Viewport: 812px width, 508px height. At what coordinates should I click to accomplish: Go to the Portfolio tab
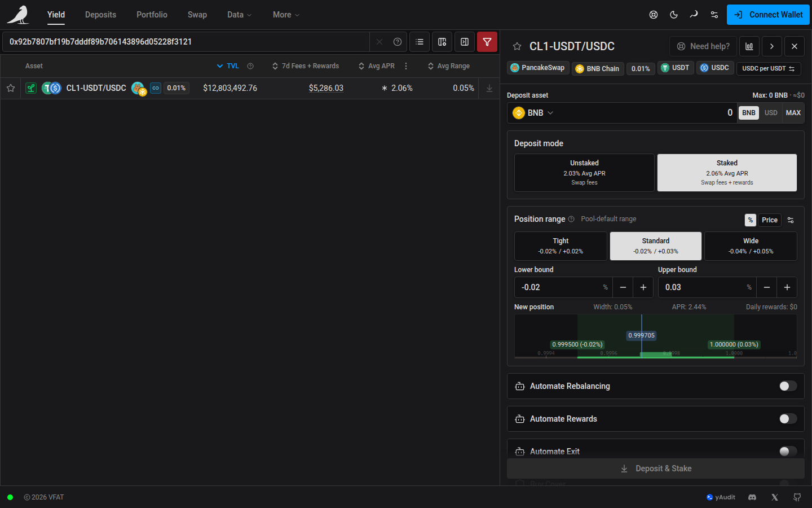point(152,15)
